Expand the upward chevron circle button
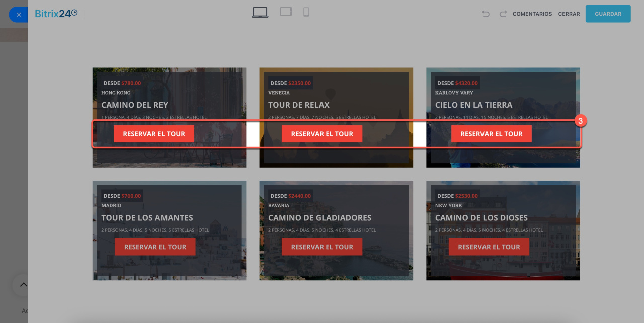The width and height of the screenshot is (644, 323). [23, 285]
